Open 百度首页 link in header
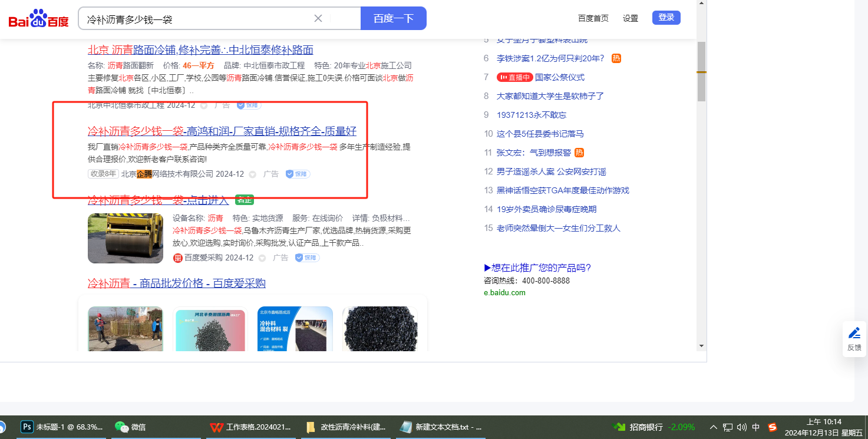868x439 pixels. coord(593,18)
